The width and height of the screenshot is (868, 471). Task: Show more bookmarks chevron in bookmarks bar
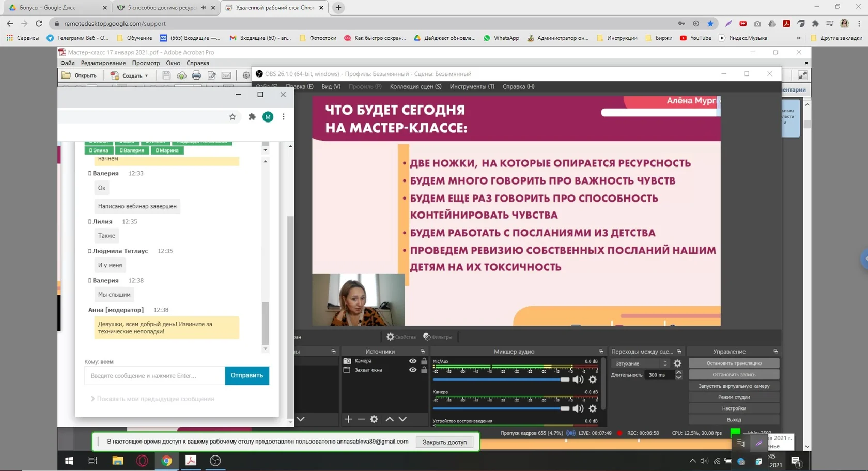pos(798,38)
